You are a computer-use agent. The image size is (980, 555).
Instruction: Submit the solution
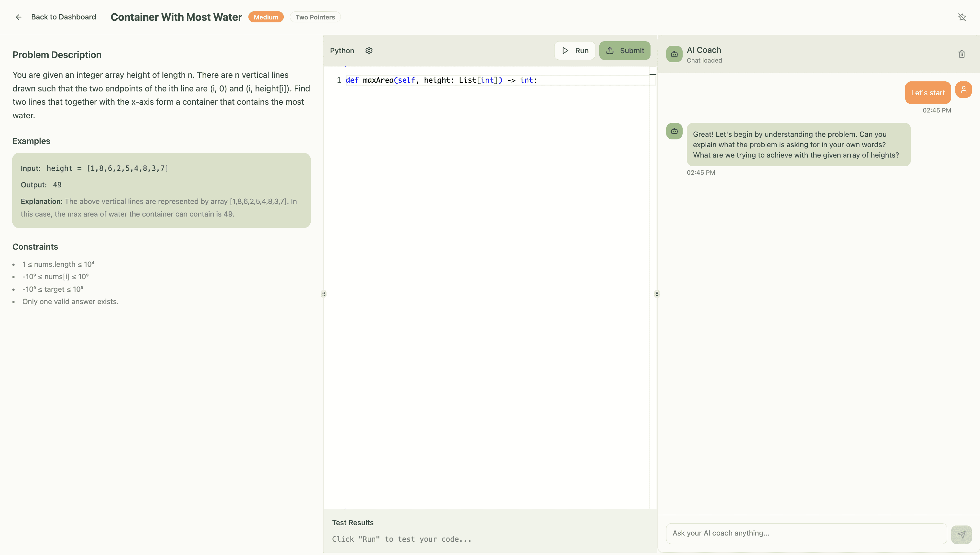(x=625, y=51)
